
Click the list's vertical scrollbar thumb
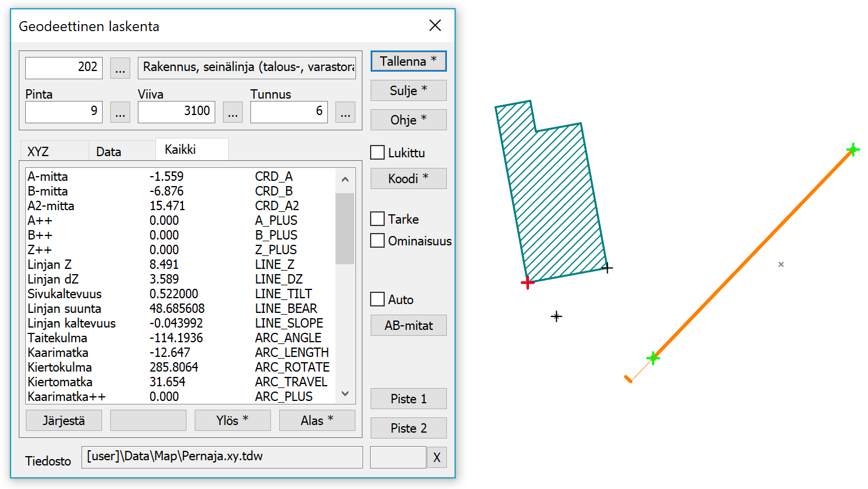tap(345, 228)
